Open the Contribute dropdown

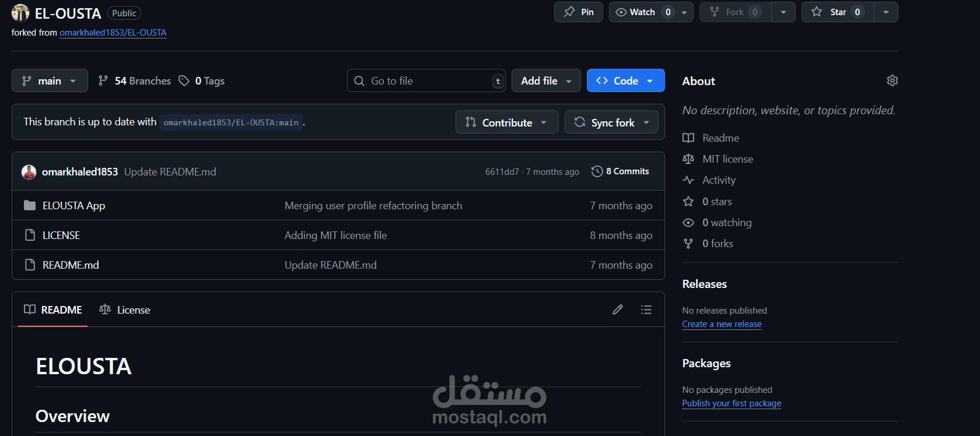507,122
